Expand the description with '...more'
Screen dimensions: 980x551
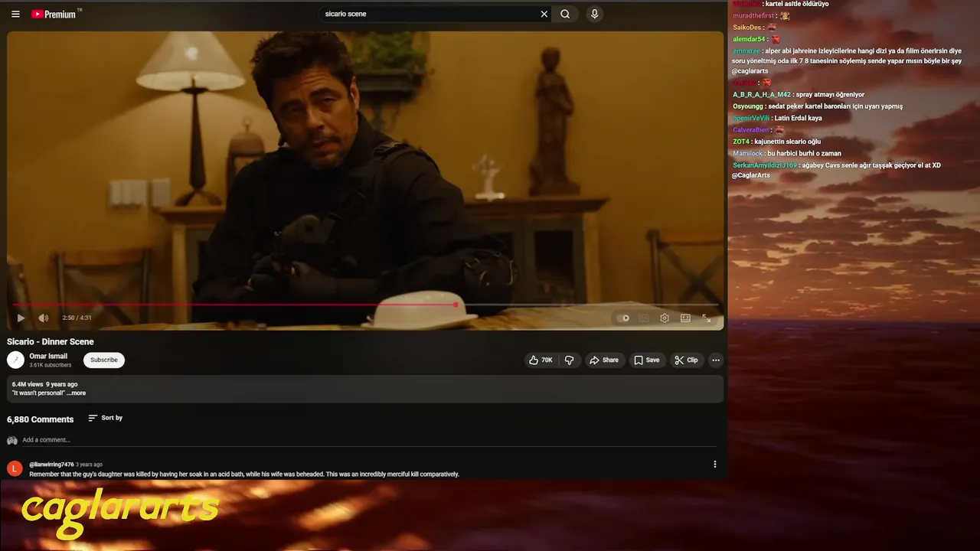coord(77,393)
